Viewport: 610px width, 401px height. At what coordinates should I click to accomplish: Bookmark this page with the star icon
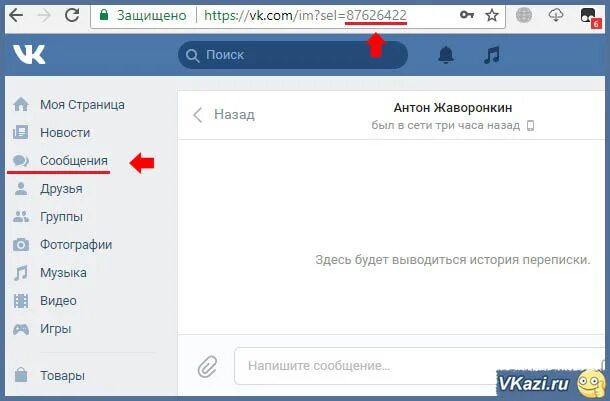[x=492, y=16]
